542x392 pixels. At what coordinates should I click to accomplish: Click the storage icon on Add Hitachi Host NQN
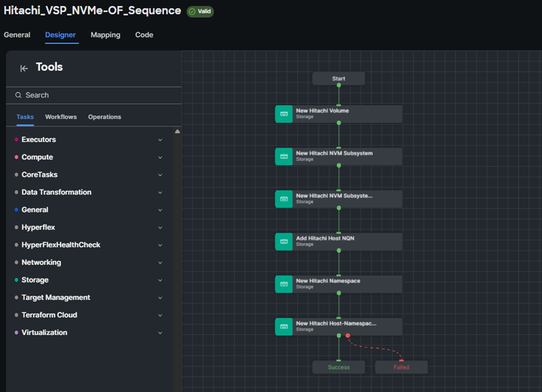pyautogui.click(x=284, y=241)
